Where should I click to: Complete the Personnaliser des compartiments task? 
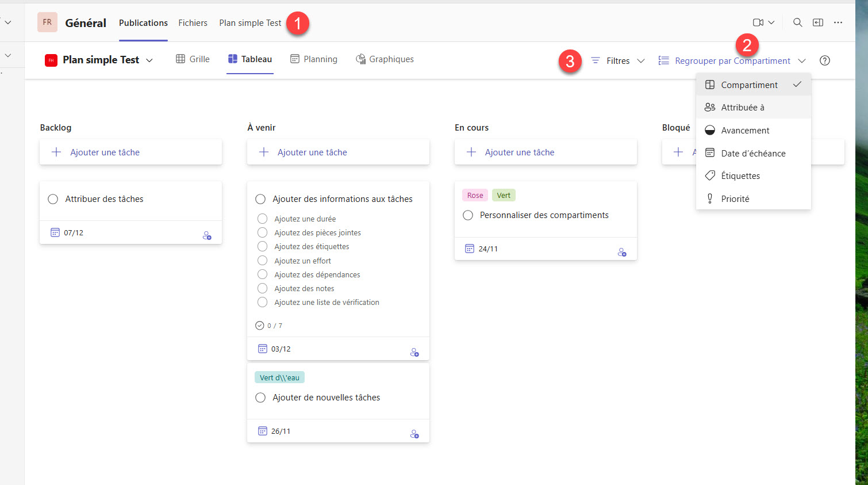click(x=468, y=215)
